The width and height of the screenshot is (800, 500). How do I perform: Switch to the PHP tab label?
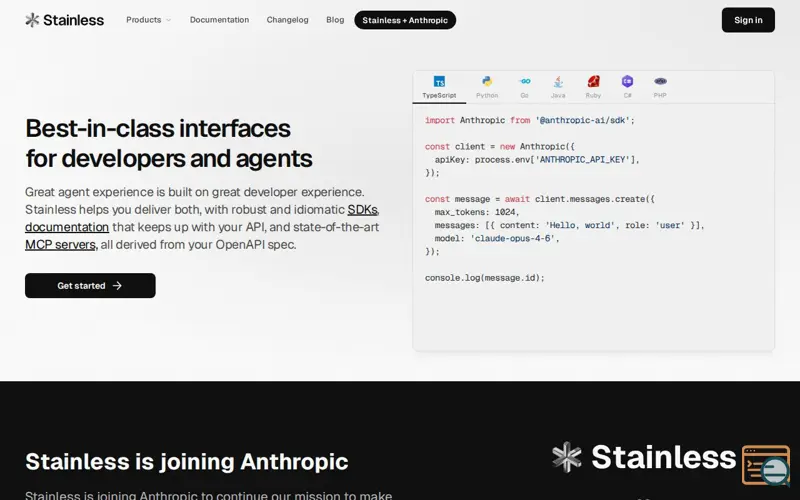660,95
